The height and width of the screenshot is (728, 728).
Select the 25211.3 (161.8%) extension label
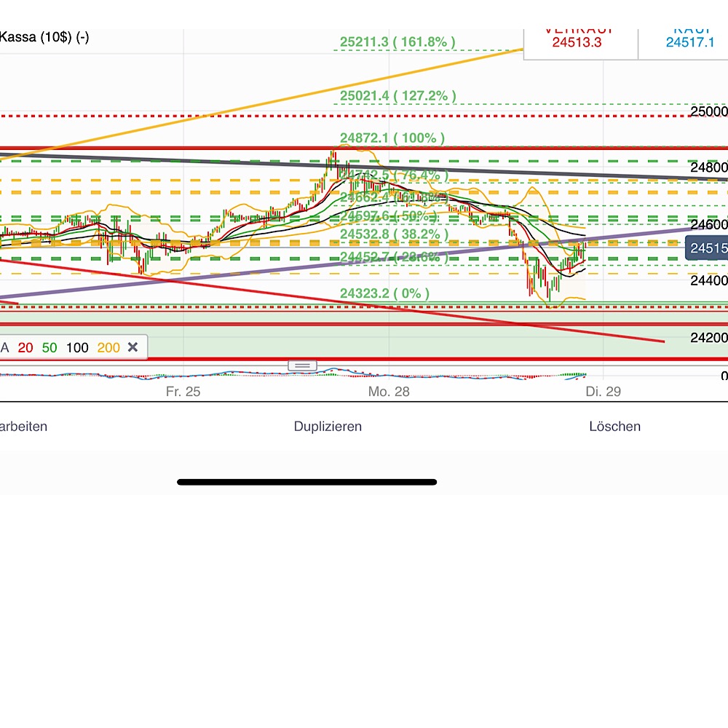click(397, 41)
